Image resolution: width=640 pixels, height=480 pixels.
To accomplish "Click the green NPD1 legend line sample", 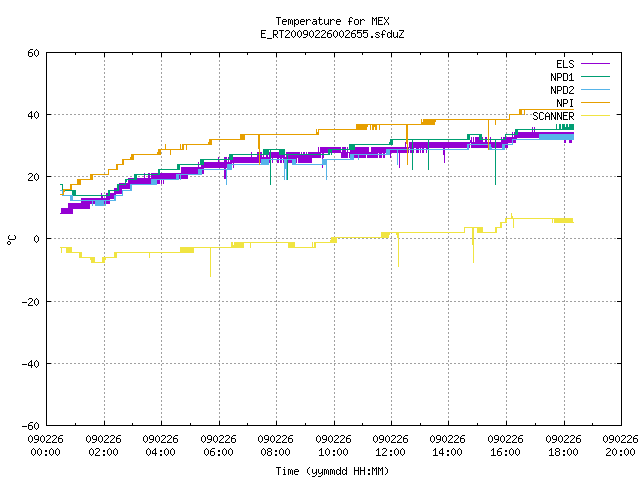I will click(x=595, y=77).
